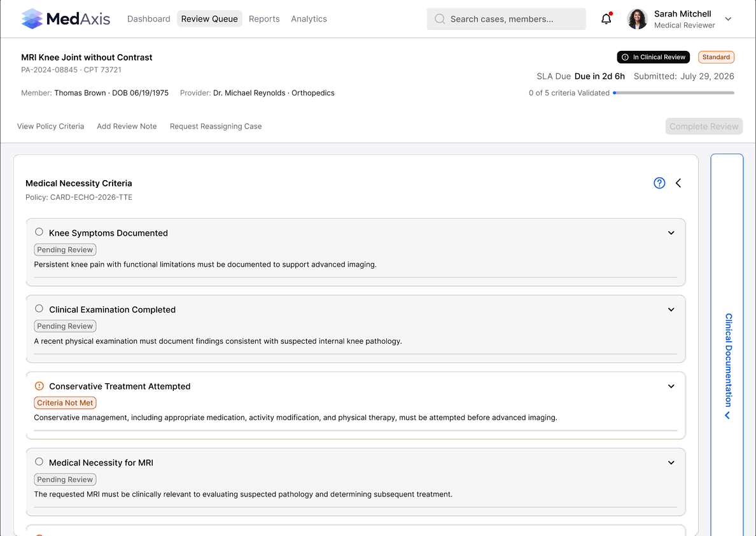
Task: Click Pending Review tag under Clinical Examination Completed
Action: [65, 326]
